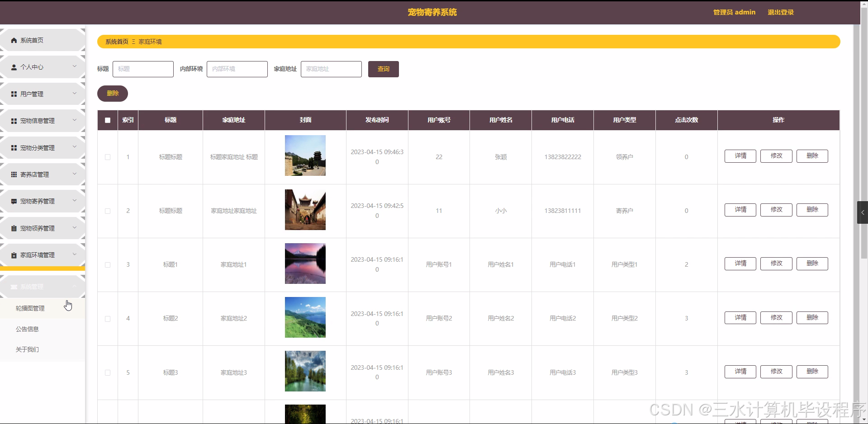Screen dimensions: 868x424
Task: Click the 发布时间 column header
Action: click(377, 120)
